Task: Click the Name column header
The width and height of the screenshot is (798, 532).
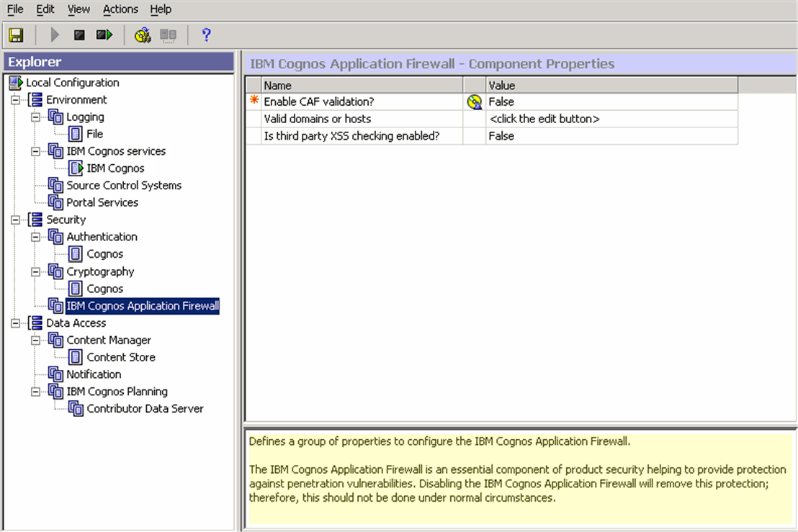Action: pos(362,85)
